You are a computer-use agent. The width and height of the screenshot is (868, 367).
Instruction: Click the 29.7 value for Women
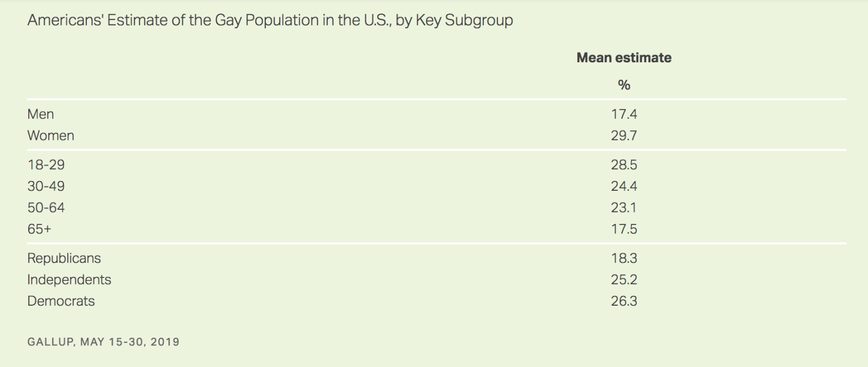624,136
